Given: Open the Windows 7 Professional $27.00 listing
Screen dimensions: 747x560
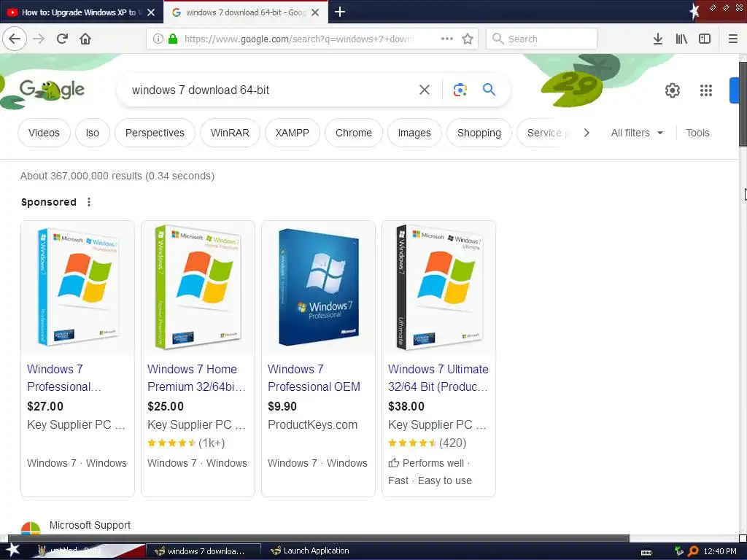Looking at the screenshot, I should 64,378.
